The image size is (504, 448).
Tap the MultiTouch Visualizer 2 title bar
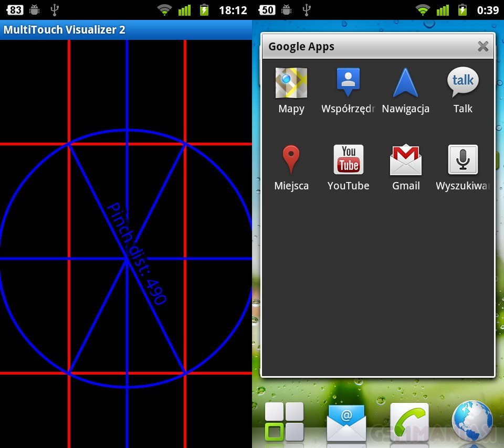pos(65,29)
